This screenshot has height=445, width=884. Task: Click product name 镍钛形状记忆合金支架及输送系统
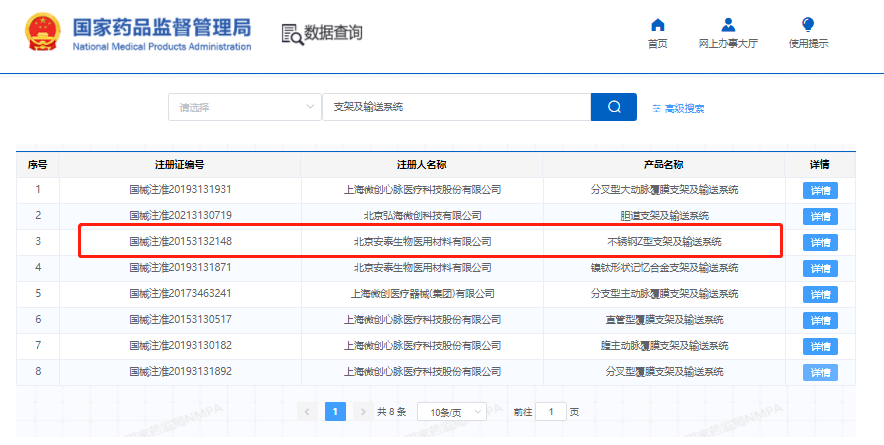(664, 268)
